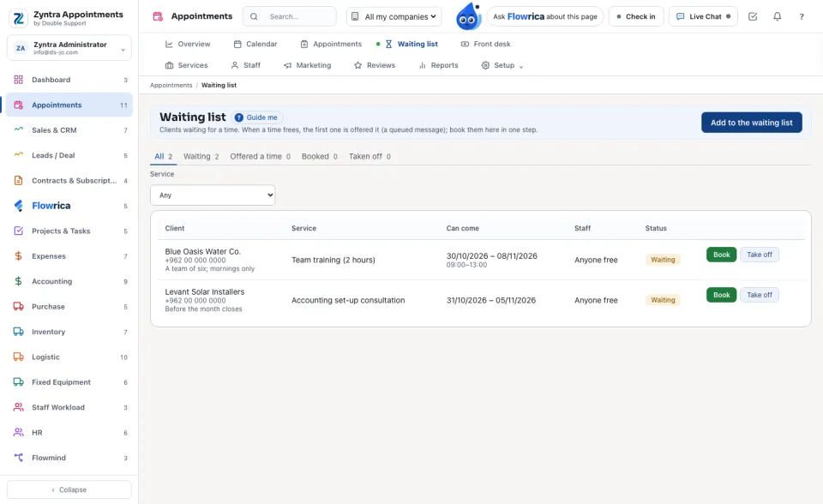Click the Guide me button

pos(257,117)
